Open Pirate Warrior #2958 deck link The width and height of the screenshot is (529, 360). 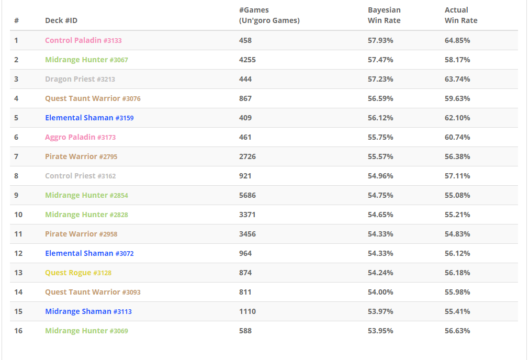point(81,234)
